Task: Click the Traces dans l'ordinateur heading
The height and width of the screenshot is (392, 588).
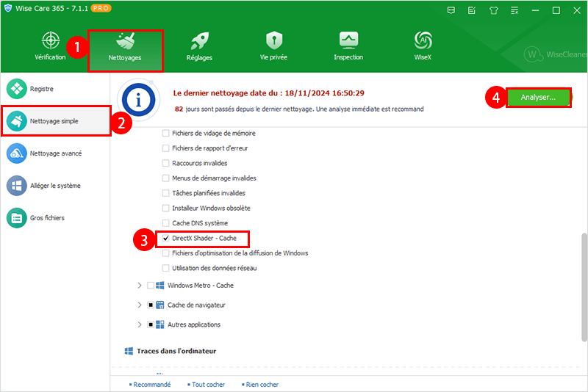Action: point(176,351)
